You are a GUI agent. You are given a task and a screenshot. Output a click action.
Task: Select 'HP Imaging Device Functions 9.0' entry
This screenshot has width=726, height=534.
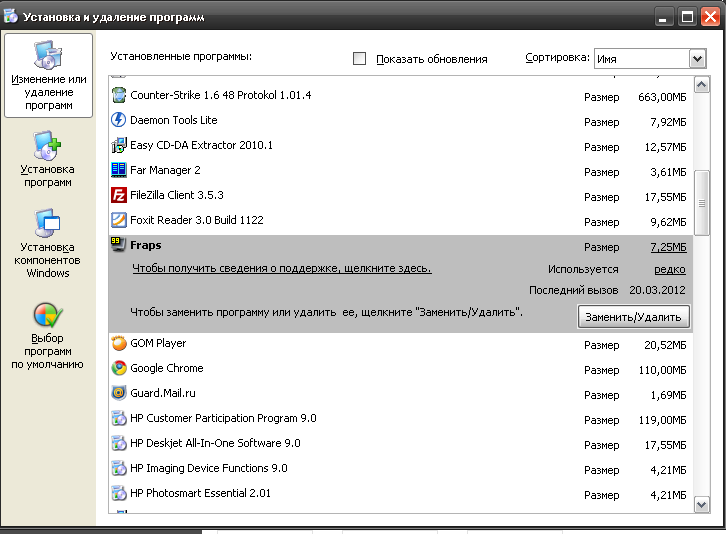[x=209, y=468]
